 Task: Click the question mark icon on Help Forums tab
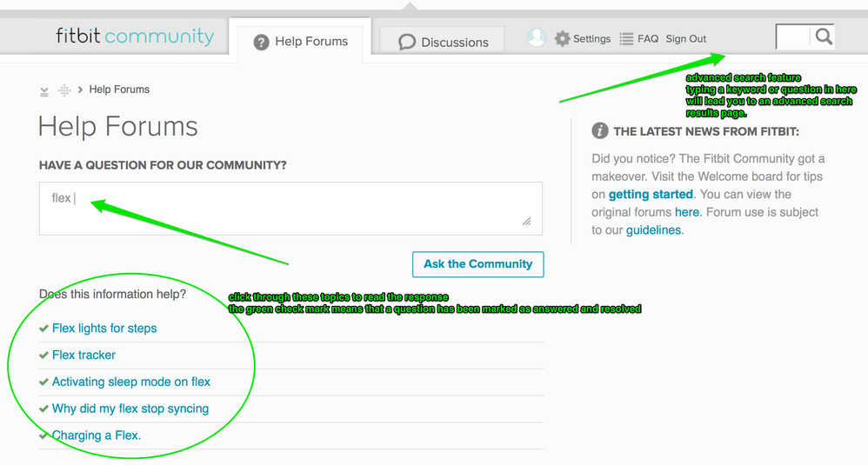coord(261,42)
